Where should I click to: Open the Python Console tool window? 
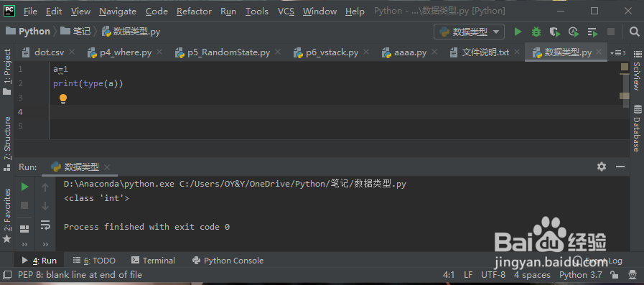[x=228, y=261]
